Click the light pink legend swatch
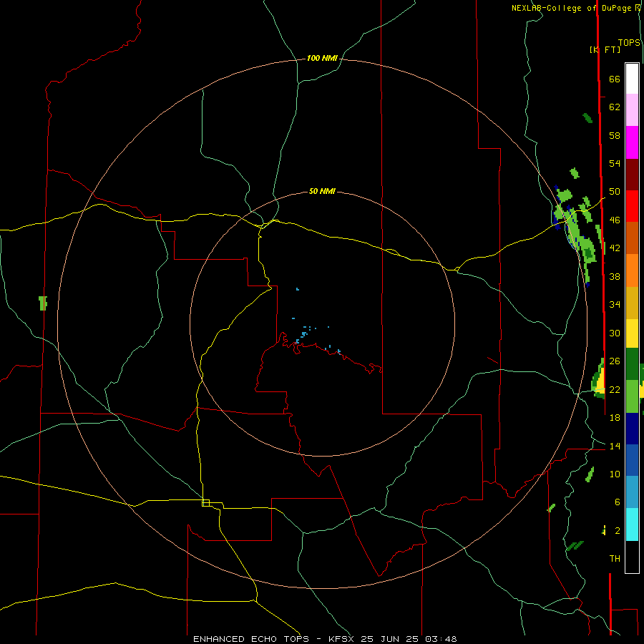The height and width of the screenshot is (644, 644). [632, 110]
